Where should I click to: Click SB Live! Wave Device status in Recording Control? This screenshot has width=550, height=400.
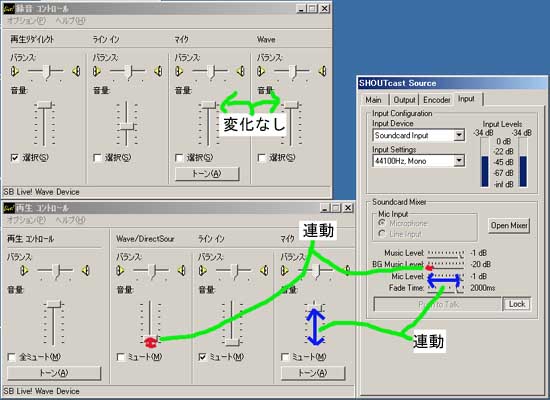[x=41, y=192]
